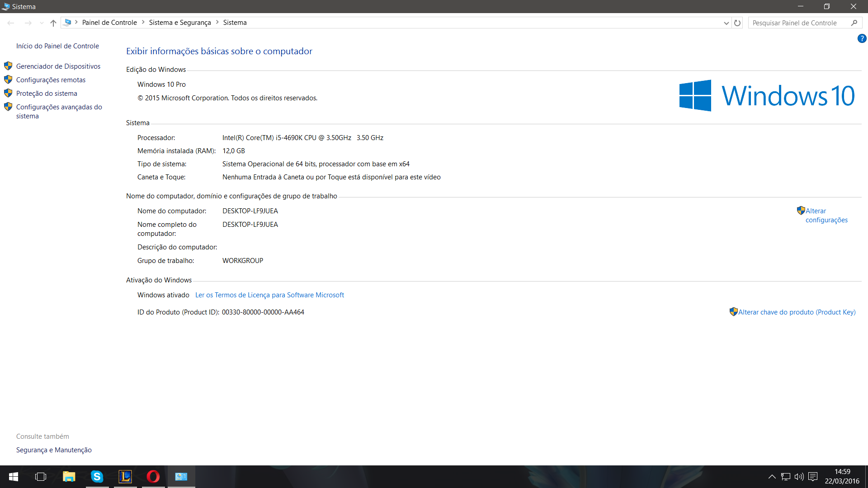
Task: Click the back navigation arrow
Action: click(x=11, y=23)
